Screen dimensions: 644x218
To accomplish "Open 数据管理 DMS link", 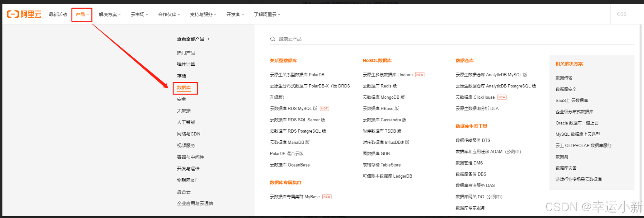I will click(469, 163).
